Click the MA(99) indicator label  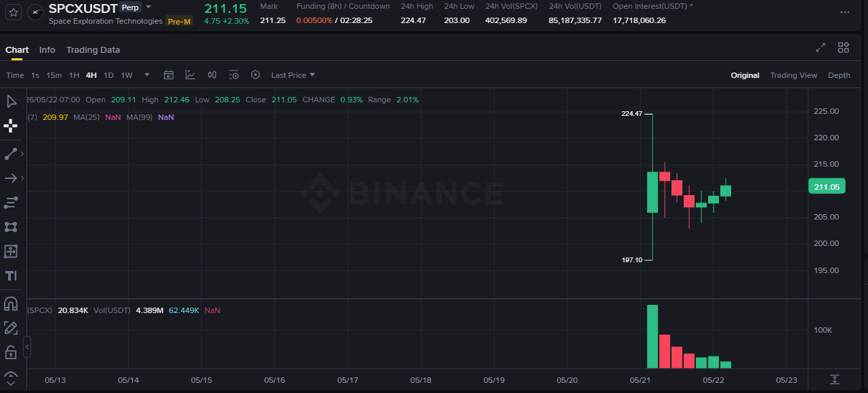coord(139,117)
